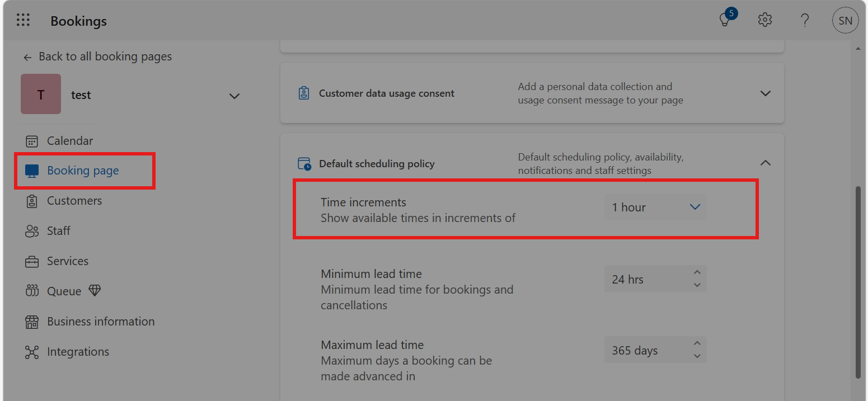
Task: Open the settings gear icon
Action: (764, 20)
